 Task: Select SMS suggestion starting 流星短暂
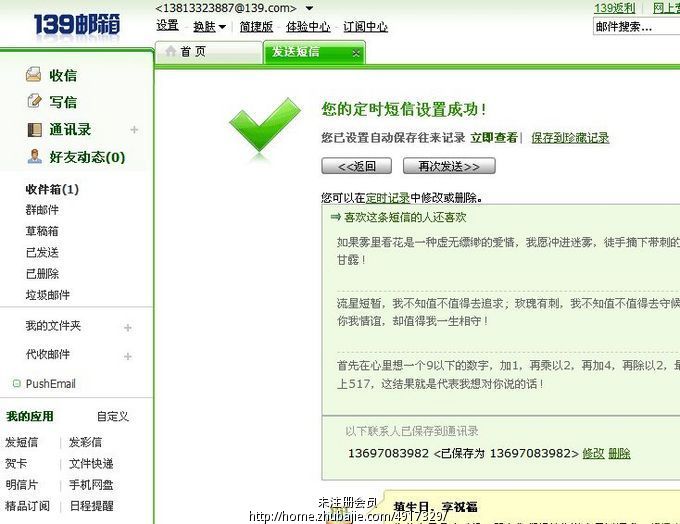pos(508,312)
